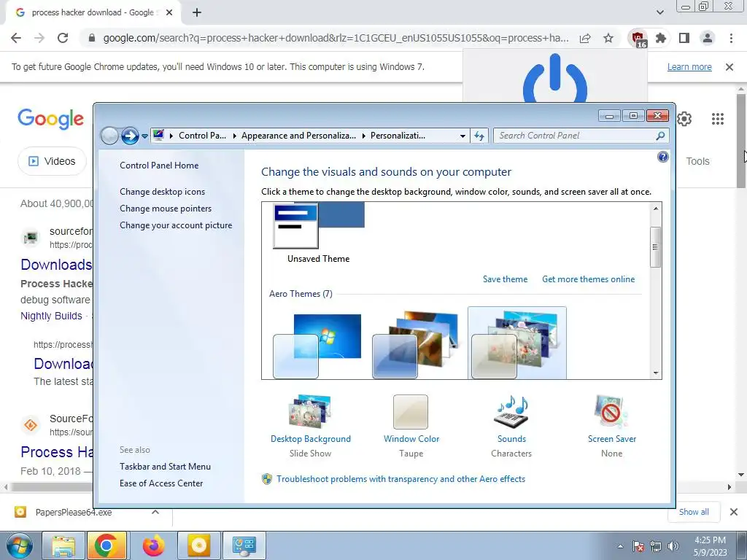Open the Windows Start orb
This screenshot has width=747, height=560.
tap(19, 545)
